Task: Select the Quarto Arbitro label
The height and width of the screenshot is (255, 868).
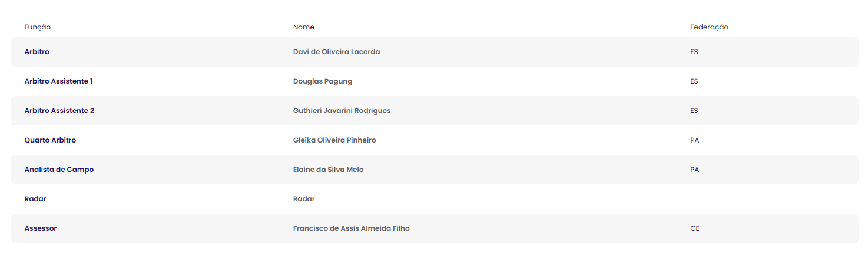Action: (x=50, y=140)
